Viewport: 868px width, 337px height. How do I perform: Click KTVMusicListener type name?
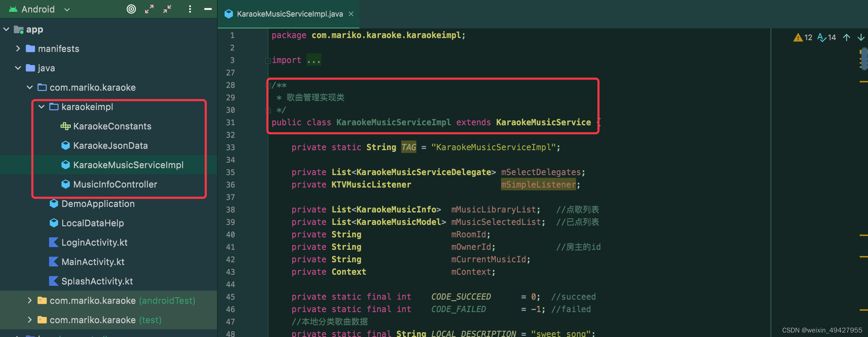371,185
